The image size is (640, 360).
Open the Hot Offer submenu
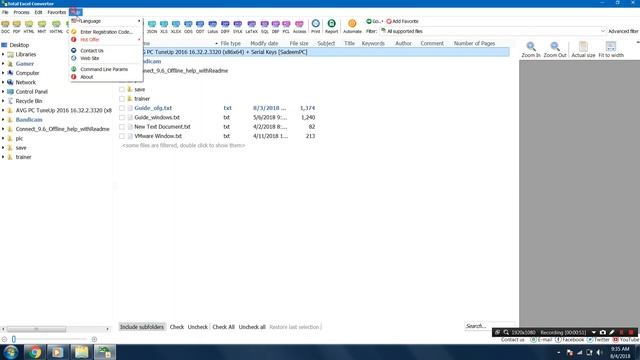click(x=106, y=40)
